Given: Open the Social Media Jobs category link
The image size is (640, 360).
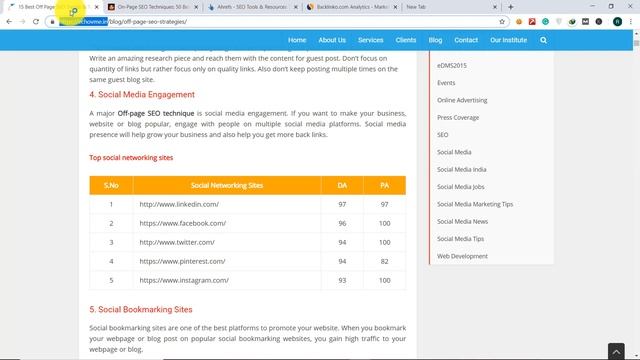Looking at the screenshot, I should point(460,187).
